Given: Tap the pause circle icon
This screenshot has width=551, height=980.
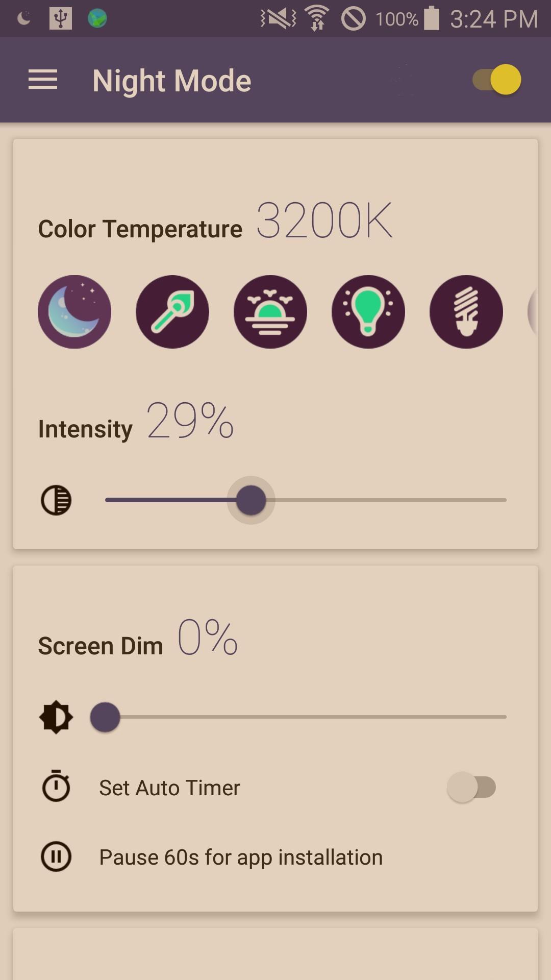Looking at the screenshot, I should [56, 856].
